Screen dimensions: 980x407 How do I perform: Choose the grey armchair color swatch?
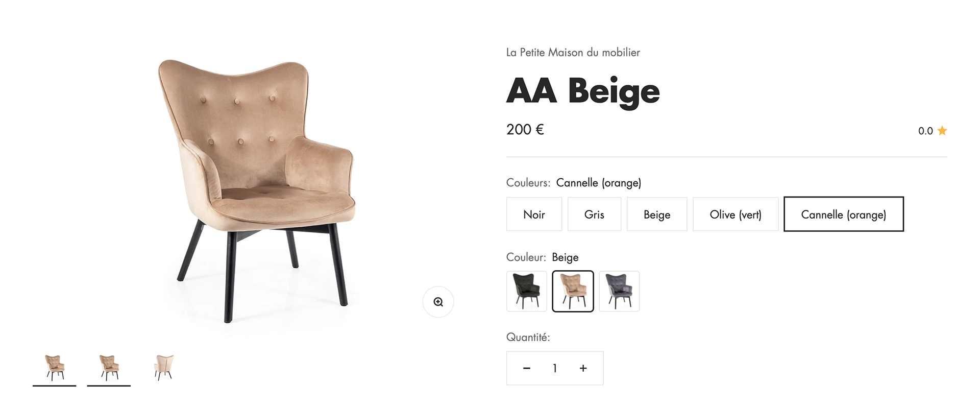(619, 291)
